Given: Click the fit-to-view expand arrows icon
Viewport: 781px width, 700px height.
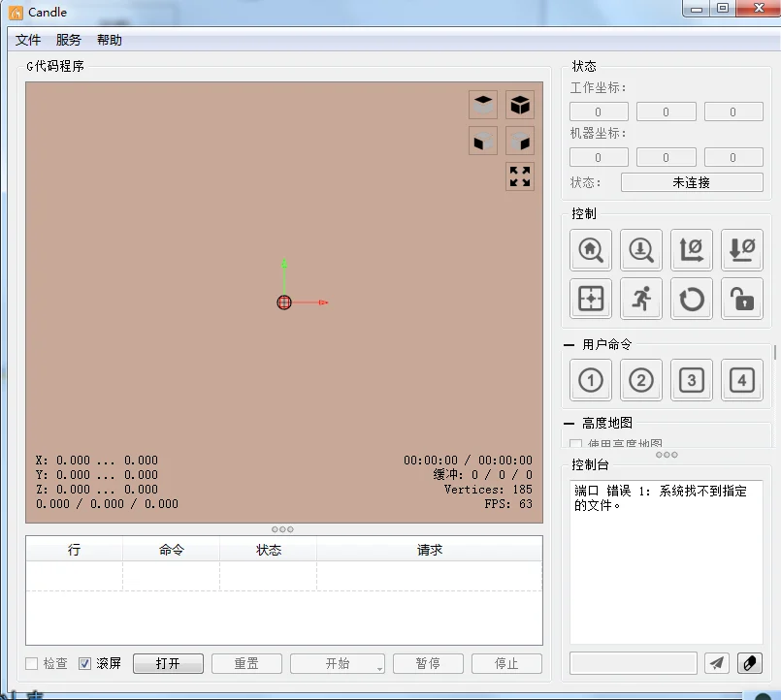Looking at the screenshot, I should point(520,176).
